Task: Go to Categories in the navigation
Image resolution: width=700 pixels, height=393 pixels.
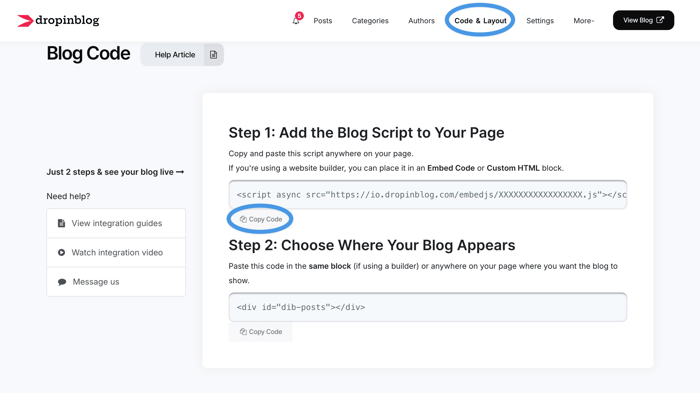Action: [370, 21]
